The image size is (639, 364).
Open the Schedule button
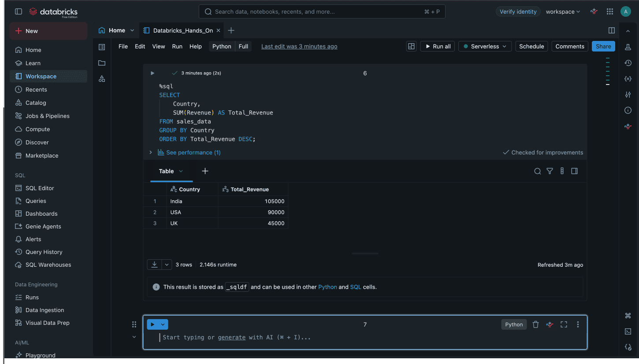pyautogui.click(x=531, y=46)
